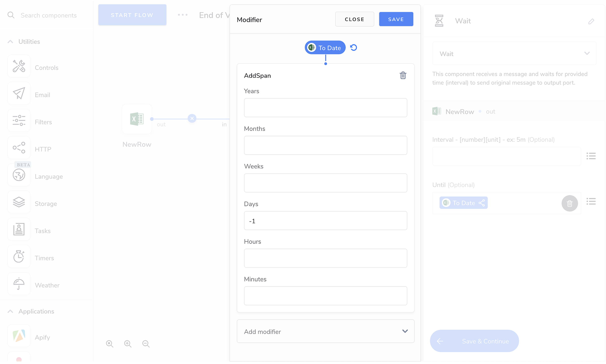Click the zoom in magnifier icon
Screen dimensions: 606x364
pos(128,344)
